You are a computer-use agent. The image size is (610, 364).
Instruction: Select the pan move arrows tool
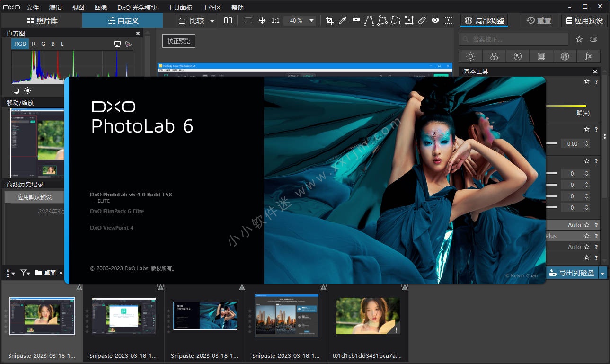262,20
